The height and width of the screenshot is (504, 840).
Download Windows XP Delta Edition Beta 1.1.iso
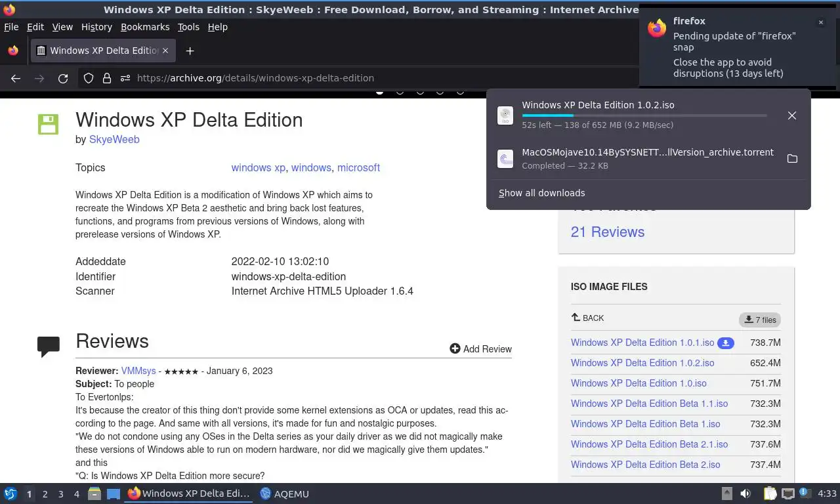649,404
